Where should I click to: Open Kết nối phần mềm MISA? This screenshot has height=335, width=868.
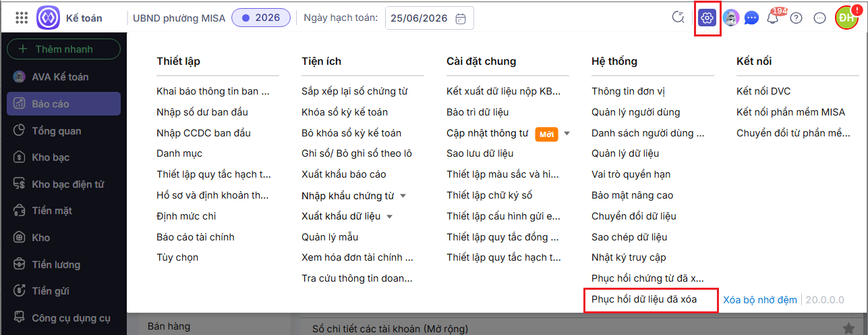coord(790,112)
